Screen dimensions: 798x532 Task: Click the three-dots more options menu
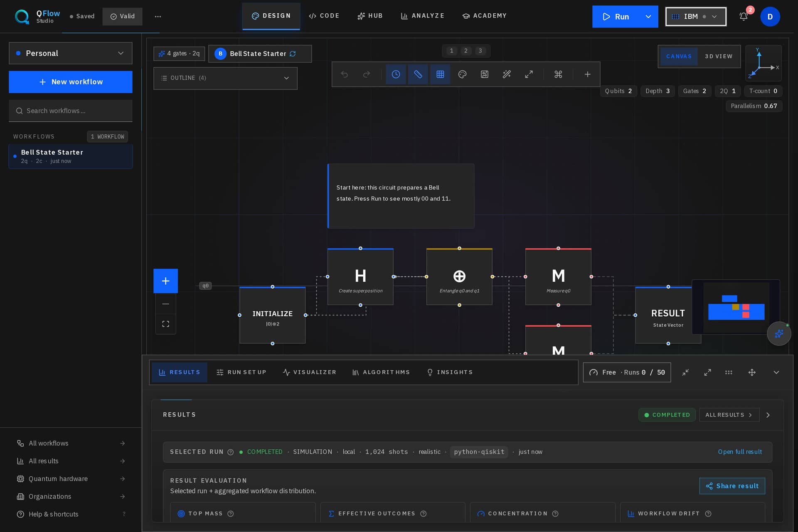[x=158, y=17]
